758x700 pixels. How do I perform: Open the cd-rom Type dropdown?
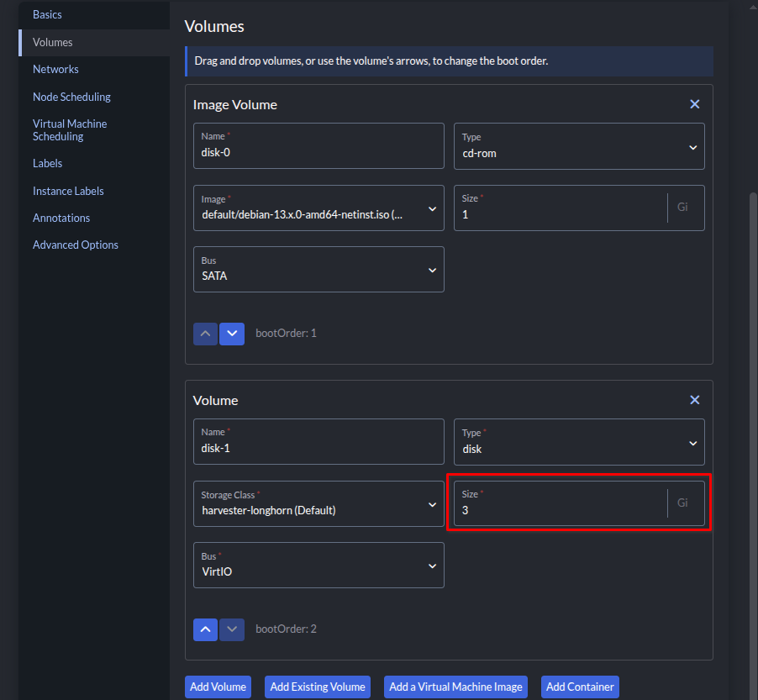pos(579,146)
